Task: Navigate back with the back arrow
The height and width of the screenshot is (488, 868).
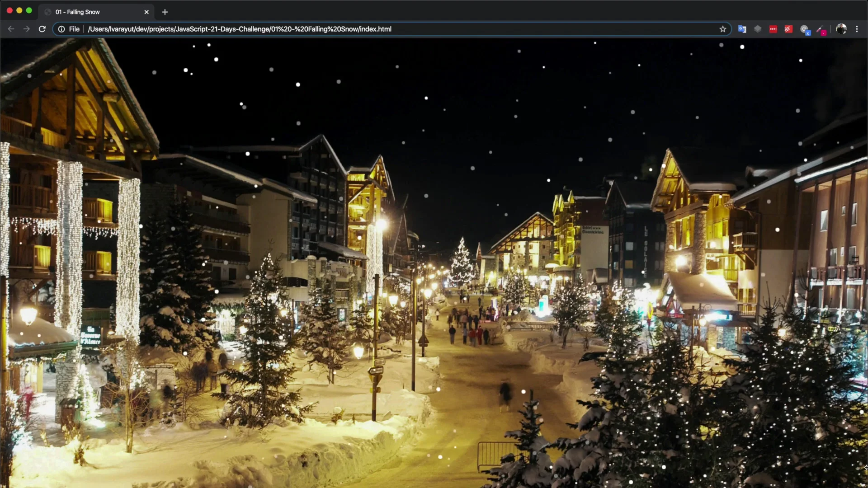Action: tap(11, 29)
